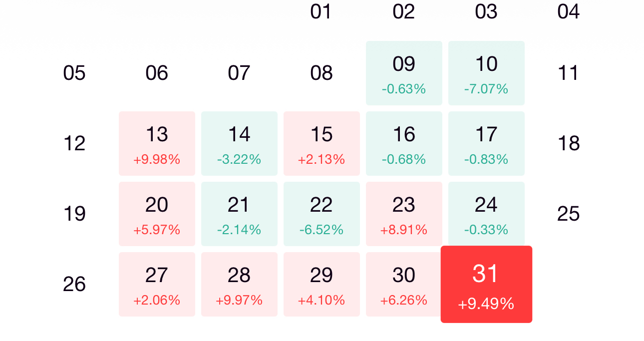644x341 pixels.
Task: Select day 17 with -0.83% loss
Action: 486,144
